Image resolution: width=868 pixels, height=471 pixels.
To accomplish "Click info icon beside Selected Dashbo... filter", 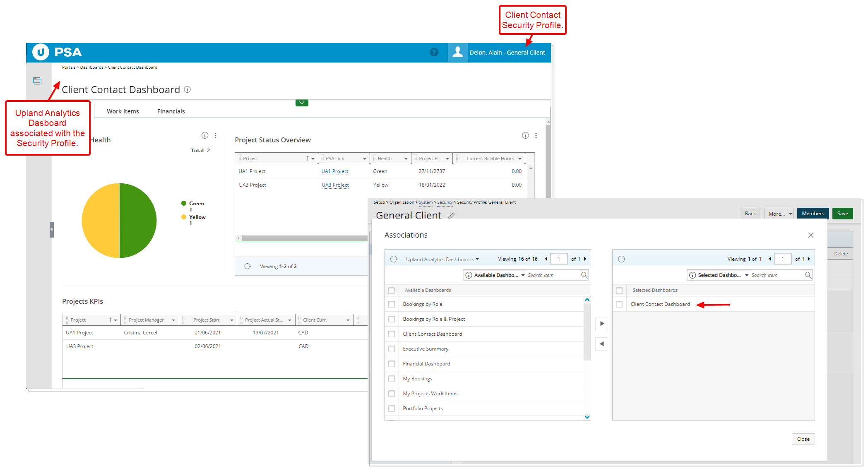I will coord(692,275).
